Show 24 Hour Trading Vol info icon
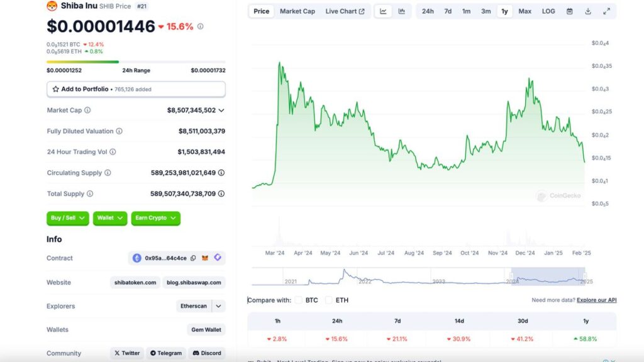This screenshot has height=362, width=644. coord(113,152)
